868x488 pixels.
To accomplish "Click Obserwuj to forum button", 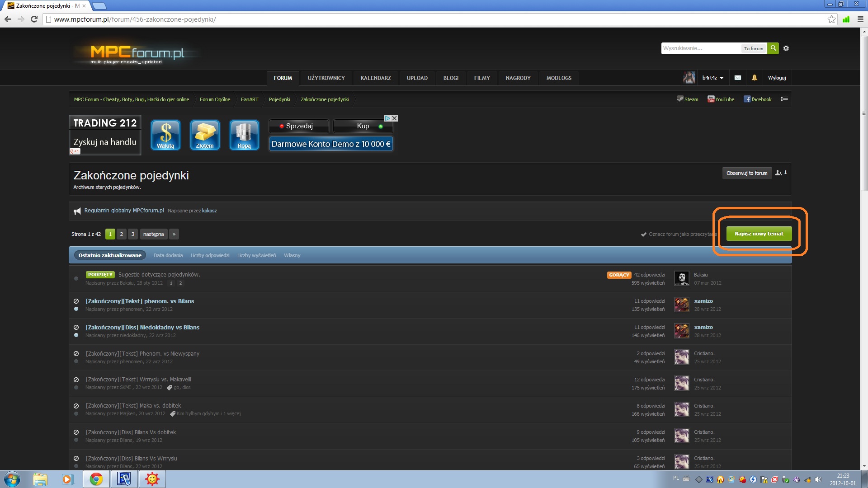I will (747, 173).
